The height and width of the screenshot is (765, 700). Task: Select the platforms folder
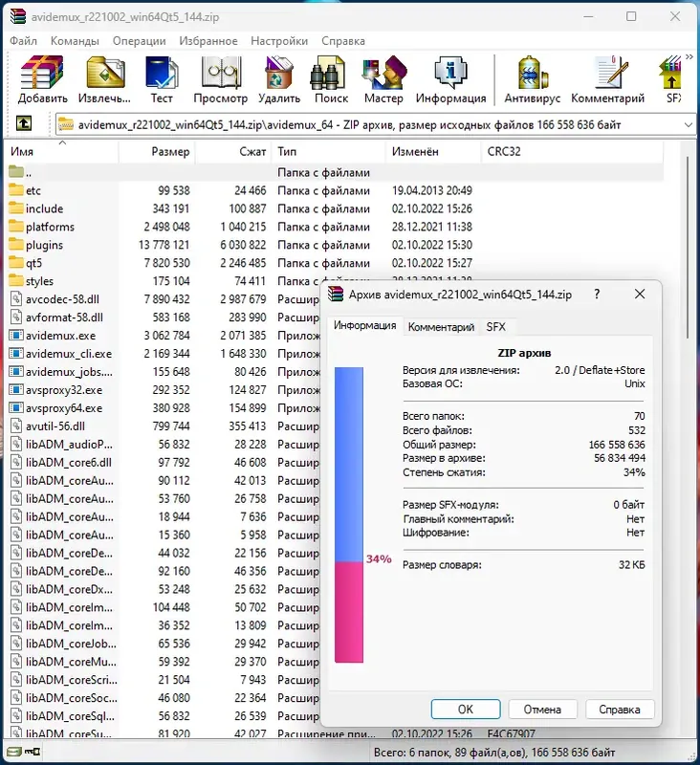(x=334, y=227)
